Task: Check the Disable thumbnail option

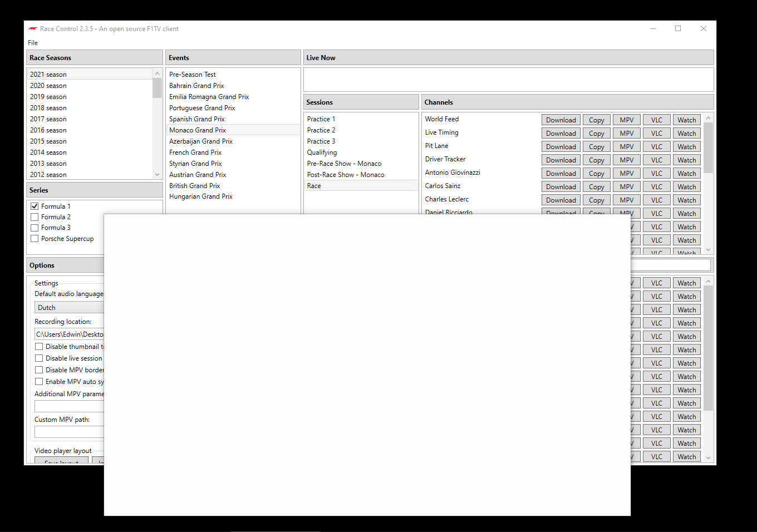Action: (x=39, y=346)
